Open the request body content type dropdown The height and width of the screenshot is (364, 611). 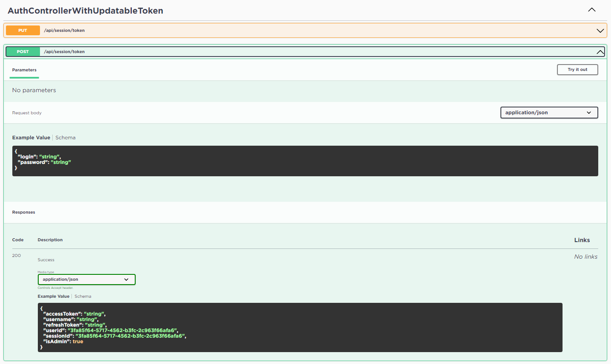point(548,113)
